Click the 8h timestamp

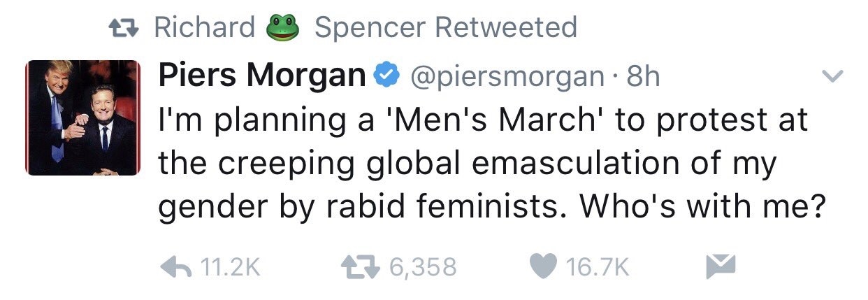click(643, 76)
